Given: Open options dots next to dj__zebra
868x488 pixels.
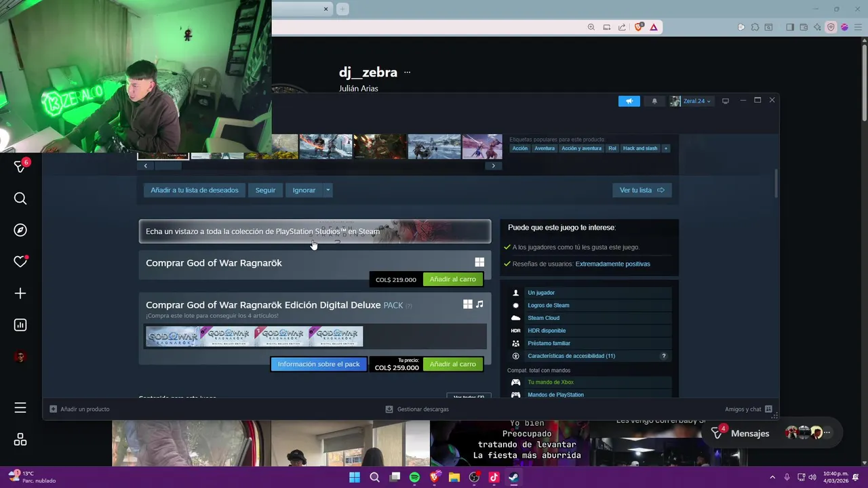Looking at the screenshot, I should (407, 73).
